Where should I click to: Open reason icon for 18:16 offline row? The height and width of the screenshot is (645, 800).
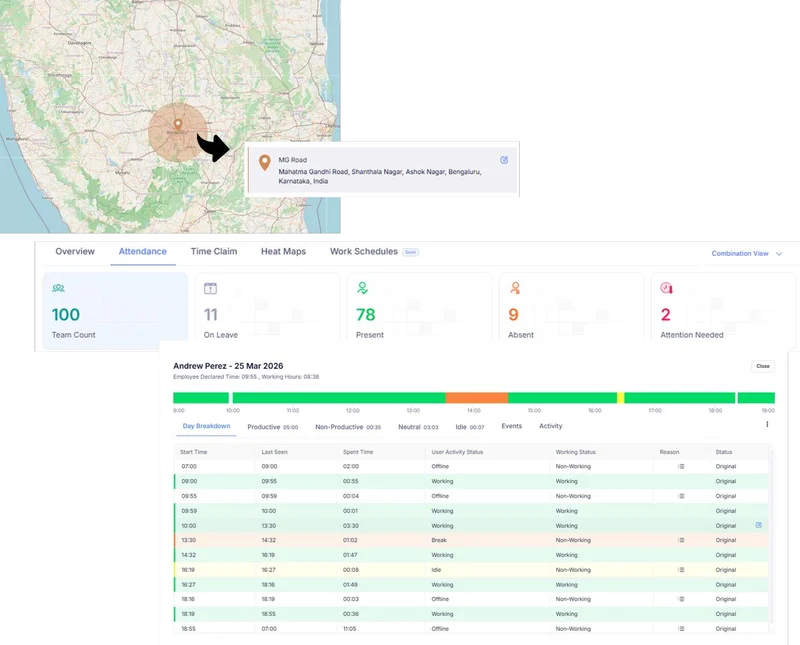[681, 599]
